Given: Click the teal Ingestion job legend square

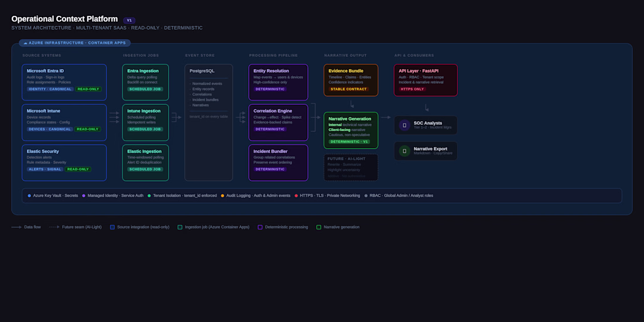Looking at the screenshot, I should [x=180, y=227].
